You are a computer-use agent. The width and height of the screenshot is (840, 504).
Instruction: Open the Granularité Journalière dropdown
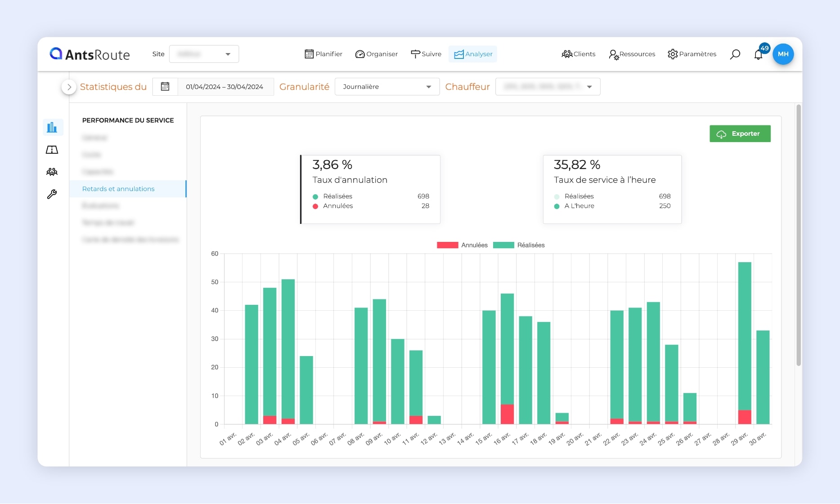click(387, 87)
